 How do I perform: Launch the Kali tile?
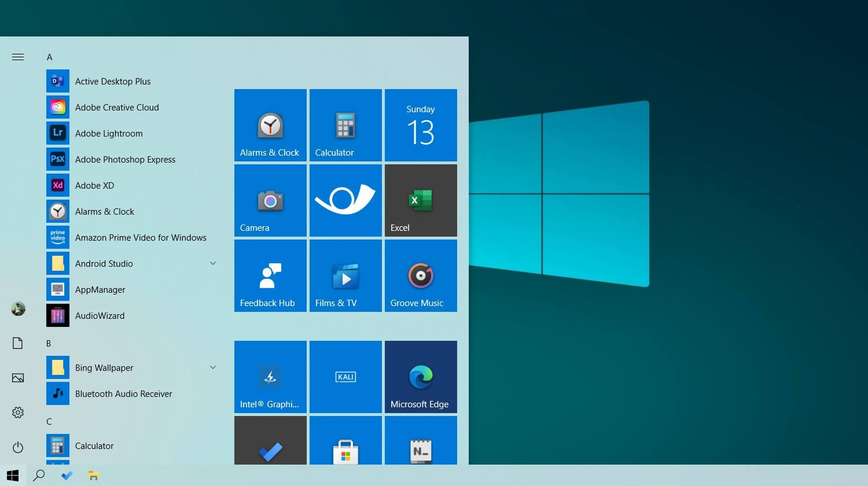[345, 377]
